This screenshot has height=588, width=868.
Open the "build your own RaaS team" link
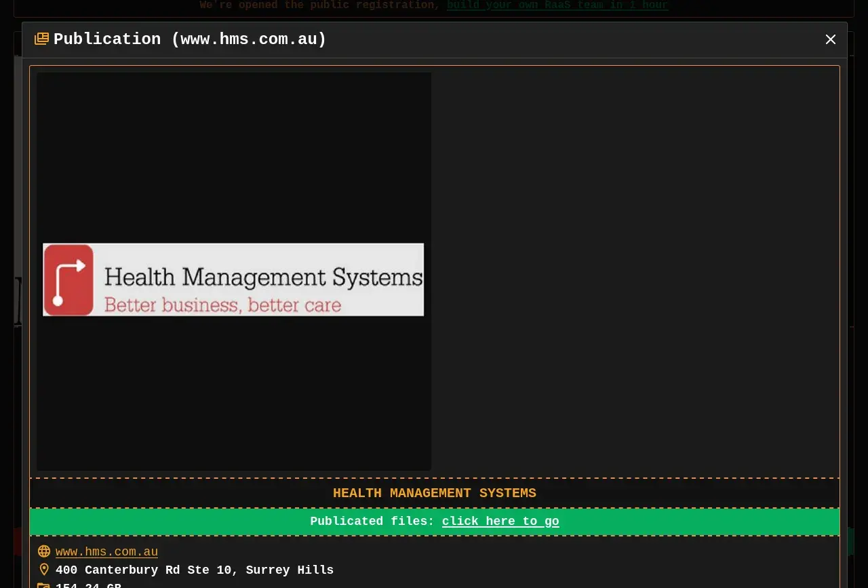click(x=557, y=5)
